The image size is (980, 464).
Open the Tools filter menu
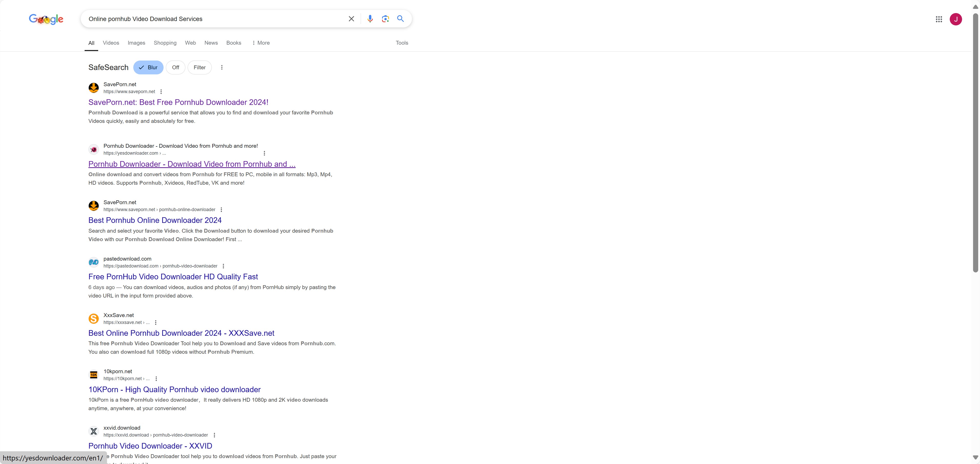[x=402, y=43]
